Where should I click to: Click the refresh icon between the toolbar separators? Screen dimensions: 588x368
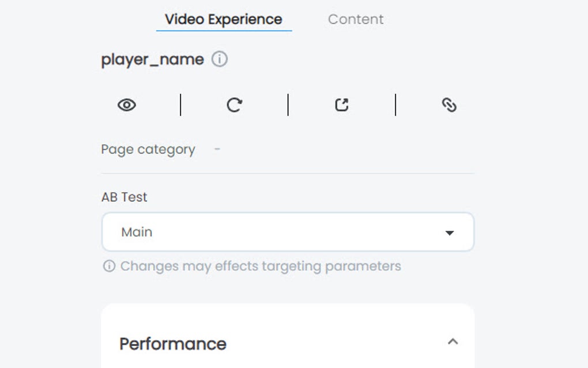click(x=234, y=104)
